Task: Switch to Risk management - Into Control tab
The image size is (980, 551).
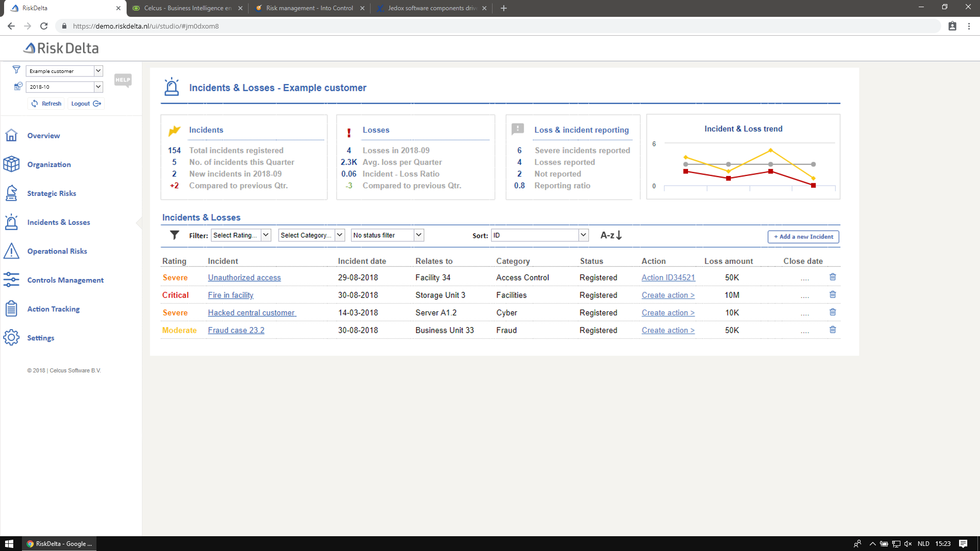Action: [309, 8]
